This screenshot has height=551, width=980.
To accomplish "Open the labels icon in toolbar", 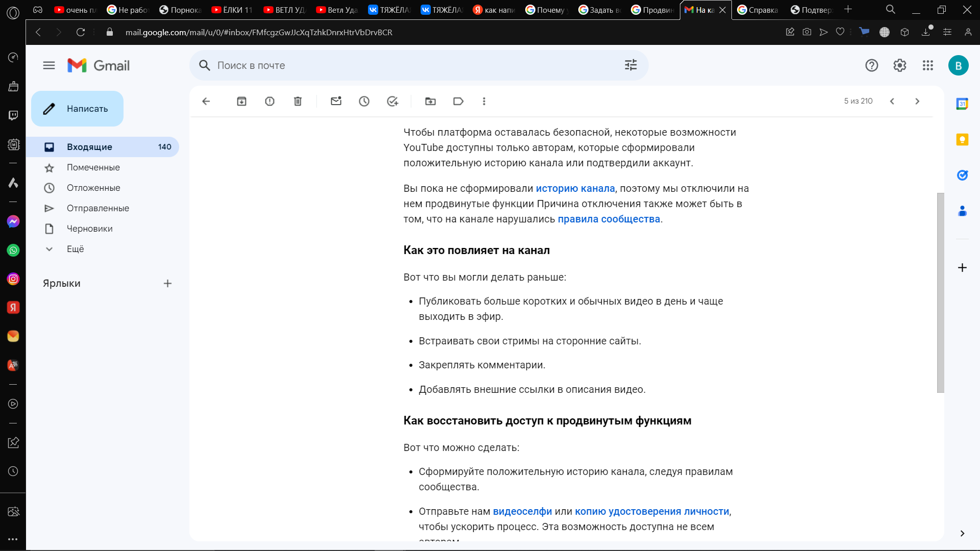I will tap(458, 102).
